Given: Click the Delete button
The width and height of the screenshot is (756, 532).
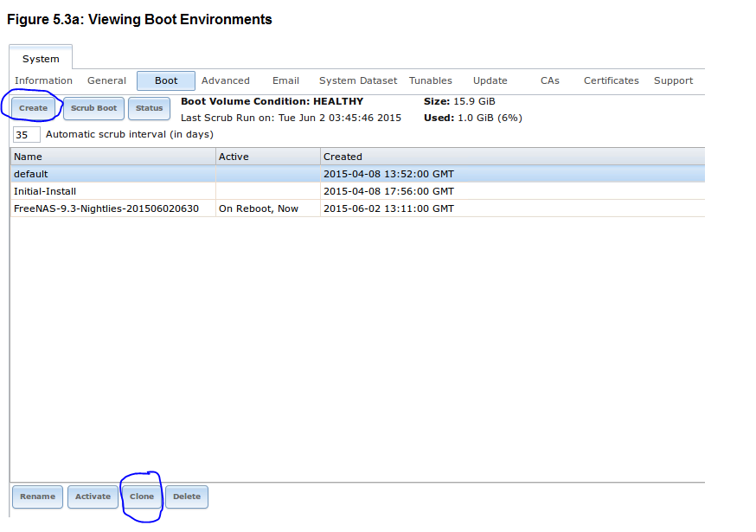Looking at the screenshot, I should pos(187,497).
